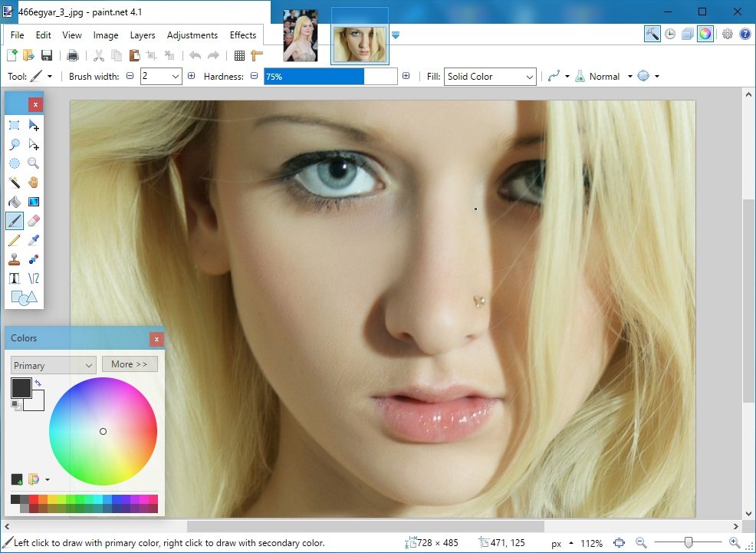
Task: Expand the Brush width dropdown
Action: point(176,77)
